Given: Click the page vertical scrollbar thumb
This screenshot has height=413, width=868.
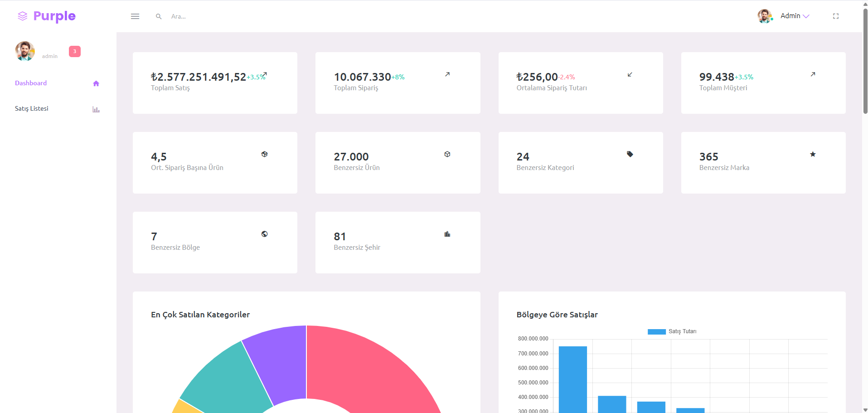Looking at the screenshot, I should (865, 61).
